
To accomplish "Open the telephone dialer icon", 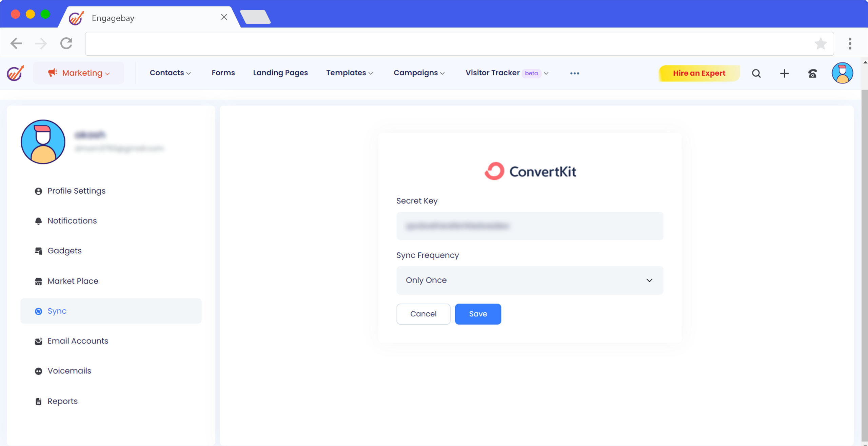I will point(813,73).
